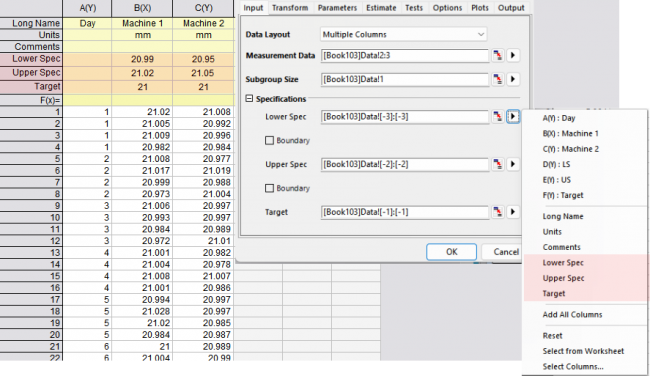Open arrow flyout next to Subgroup Size
The image size is (650, 376).
[513, 79]
